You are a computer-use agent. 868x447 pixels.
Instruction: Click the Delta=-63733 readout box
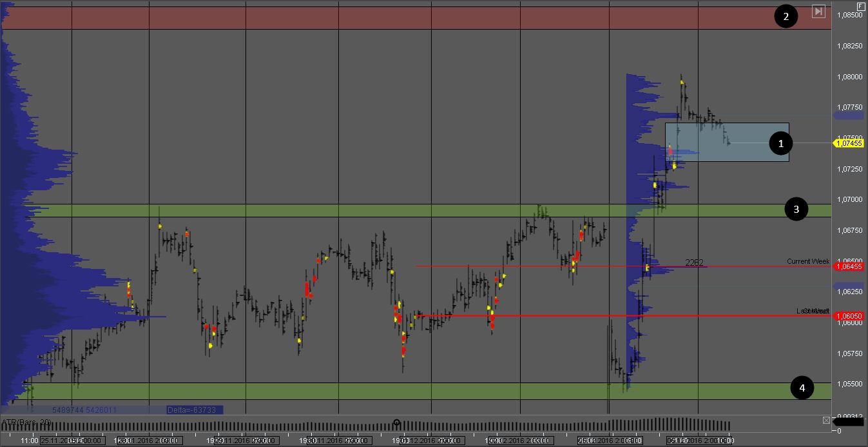pyautogui.click(x=194, y=410)
